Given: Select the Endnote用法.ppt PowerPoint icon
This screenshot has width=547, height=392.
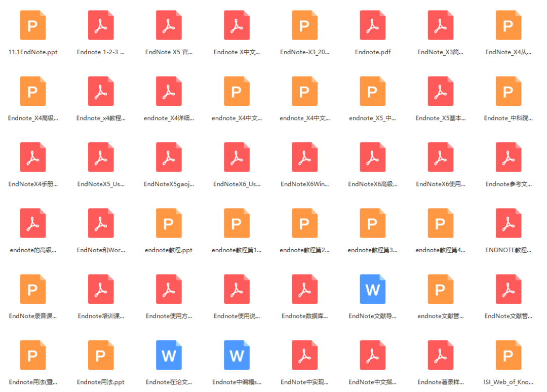Looking at the screenshot, I should (x=101, y=355).
